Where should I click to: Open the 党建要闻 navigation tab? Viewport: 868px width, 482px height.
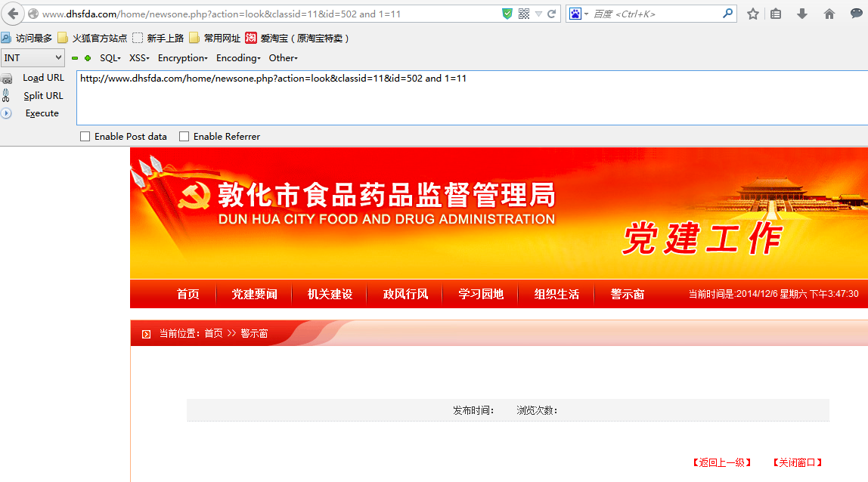point(254,294)
